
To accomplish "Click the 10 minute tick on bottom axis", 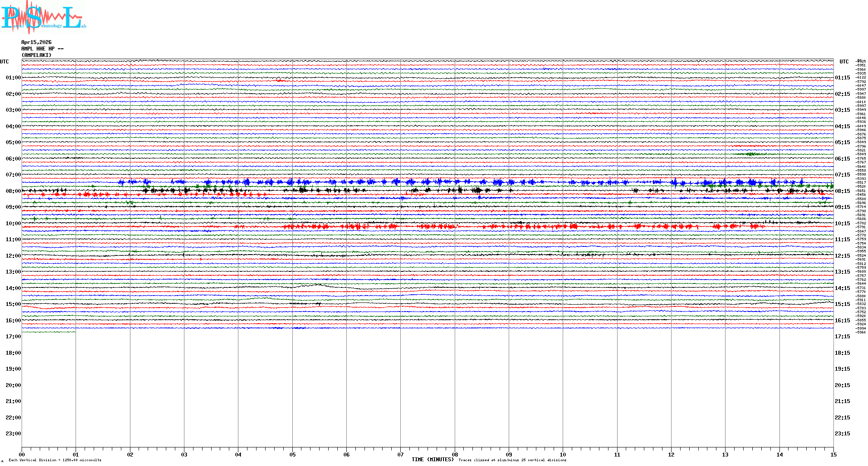I will 563,454.
